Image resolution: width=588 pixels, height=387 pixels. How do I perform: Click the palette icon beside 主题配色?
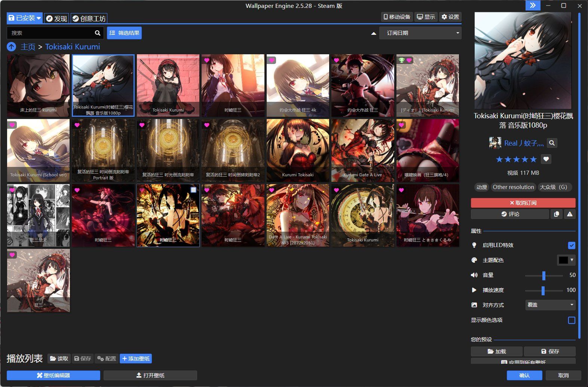coord(474,260)
